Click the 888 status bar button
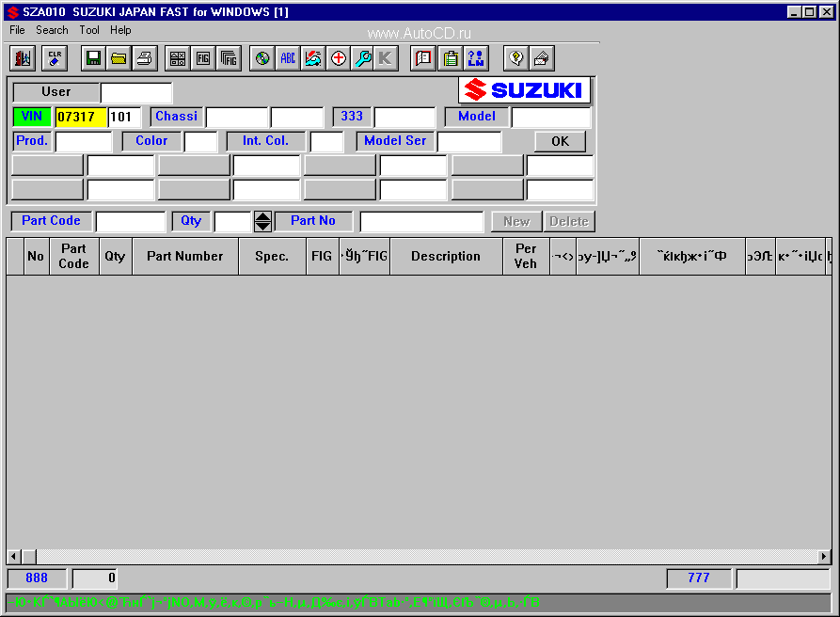Image resolution: width=840 pixels, height=617 pixels. pyautogui.click(x=37, y=577)
